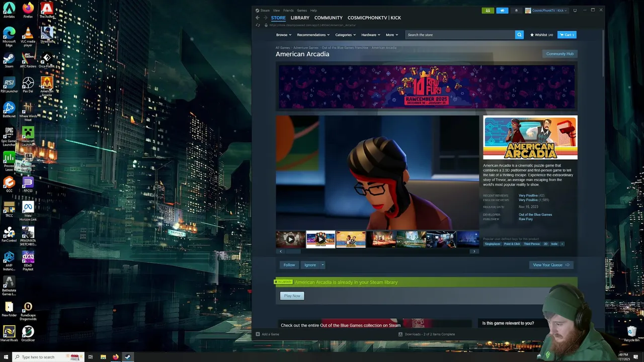Reload the Steam store page
The height and width of the screenshot is (362, 644).
click(258, 25)
